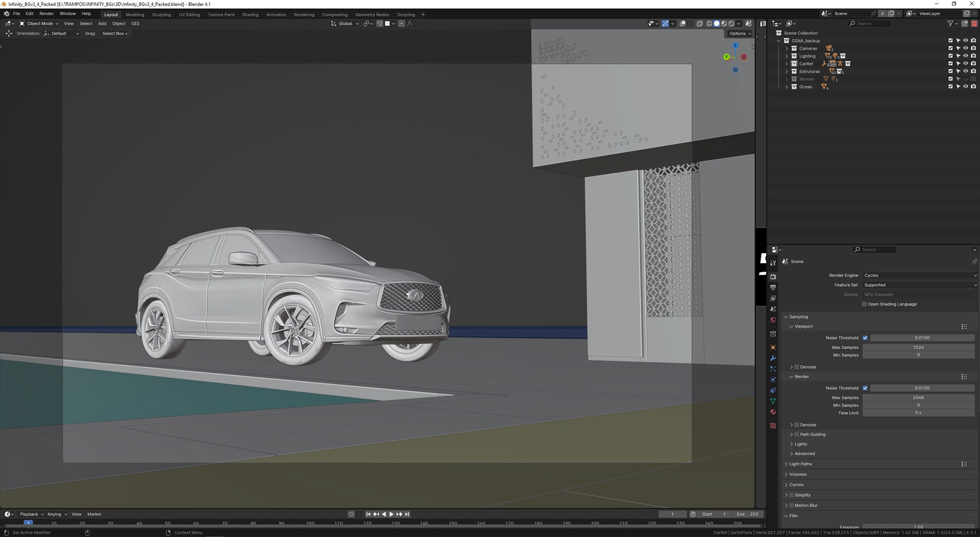Open the Material properties tab

tap(773, 412)
